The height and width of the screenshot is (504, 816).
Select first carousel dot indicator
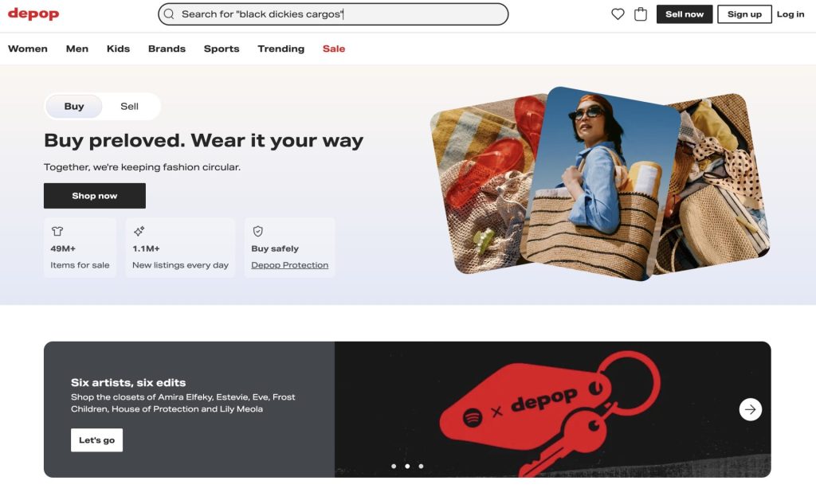coord(394,466)
